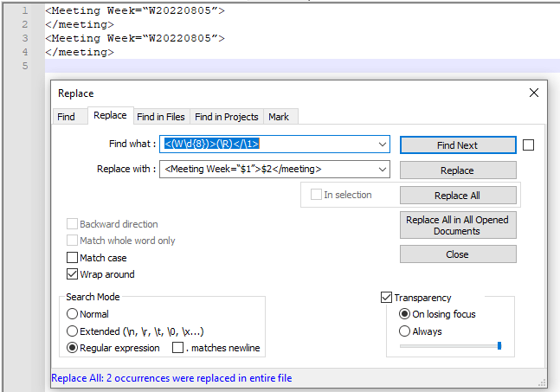Click line number 1 in the margin

(25, 10)
